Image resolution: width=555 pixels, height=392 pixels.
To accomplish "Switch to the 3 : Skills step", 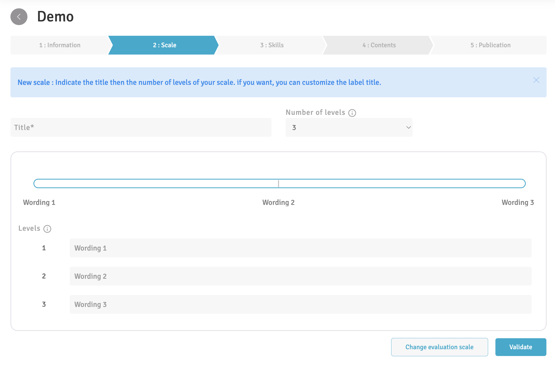I will click(x=272, y=45).
